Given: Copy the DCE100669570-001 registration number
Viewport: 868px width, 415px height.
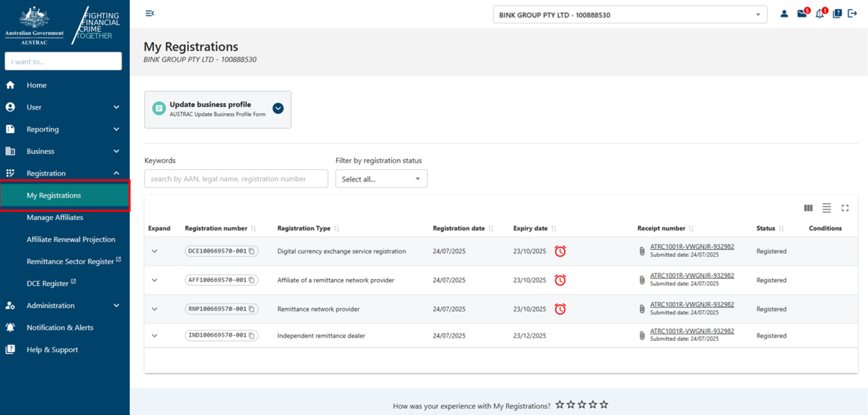Looking at the screenshot, I should coord(251,251).
